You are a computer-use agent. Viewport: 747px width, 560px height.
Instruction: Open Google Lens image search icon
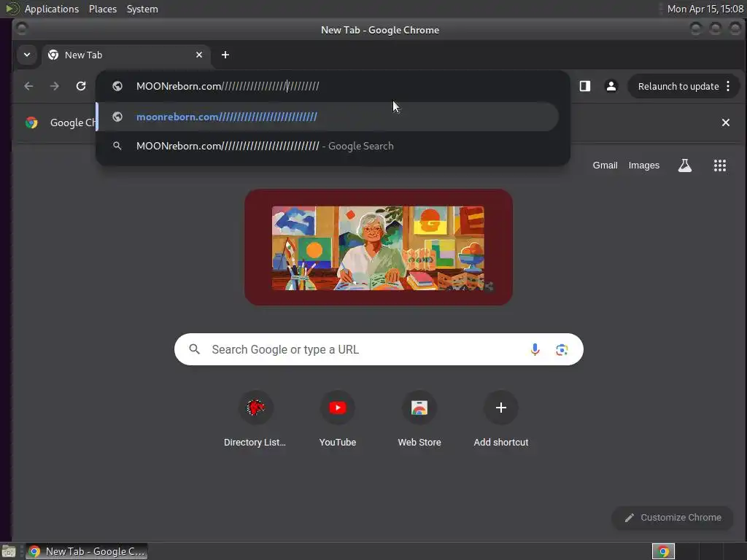click(x=562, y=349)
